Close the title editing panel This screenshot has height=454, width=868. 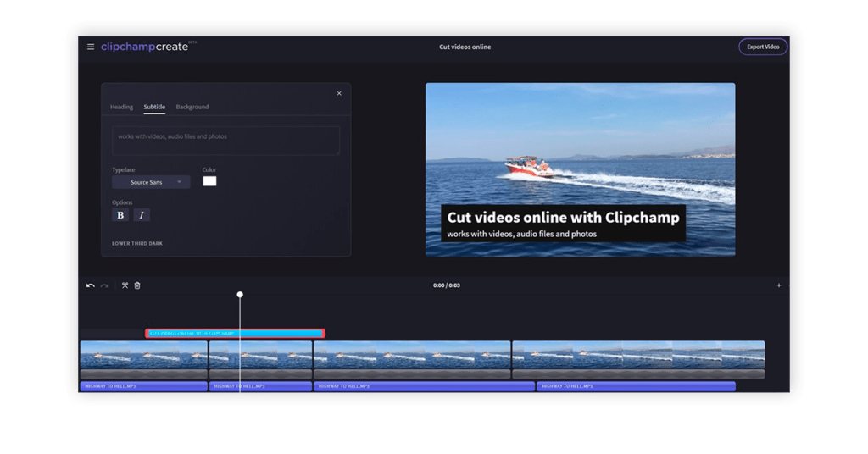click(x=339, y=93)
